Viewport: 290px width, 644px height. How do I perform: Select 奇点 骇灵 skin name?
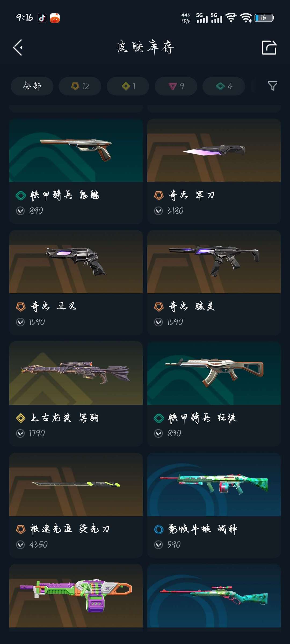pyautogui.click(x=191, y=306)
